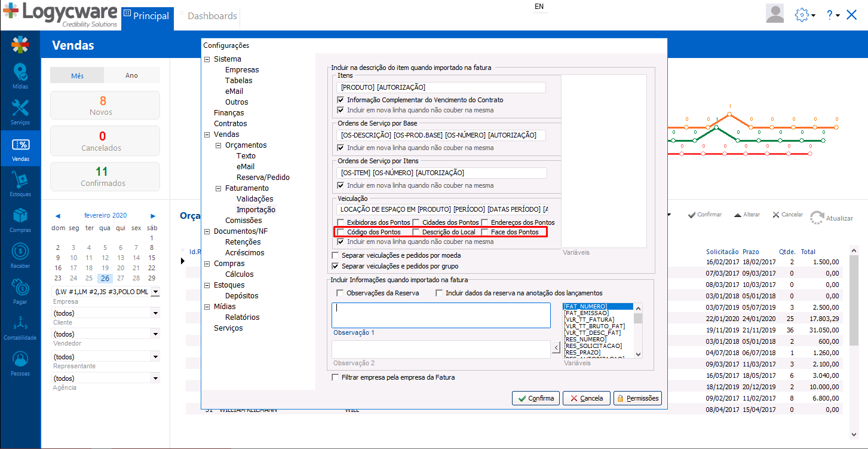868x449 pixels.
Task: Open the Serviços sidebar icon
Action: coord(20,111)
